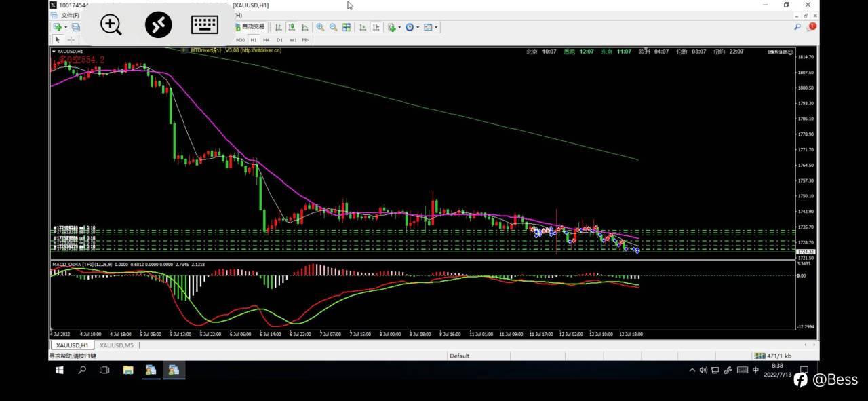The height and width of the screenshot is (401, 868).
Task: Click the remote desktop zoom magnifier overlay icon
Action: tap(111, 25)
